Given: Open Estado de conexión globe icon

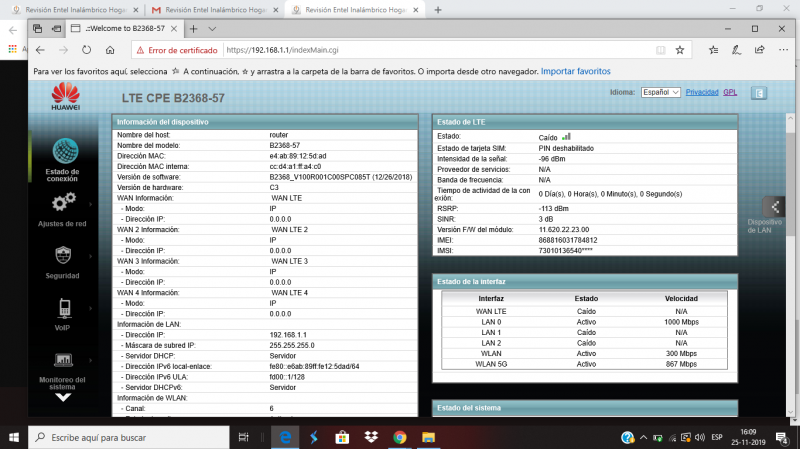Looking at the screenshot, I should (x=66, y=153).
